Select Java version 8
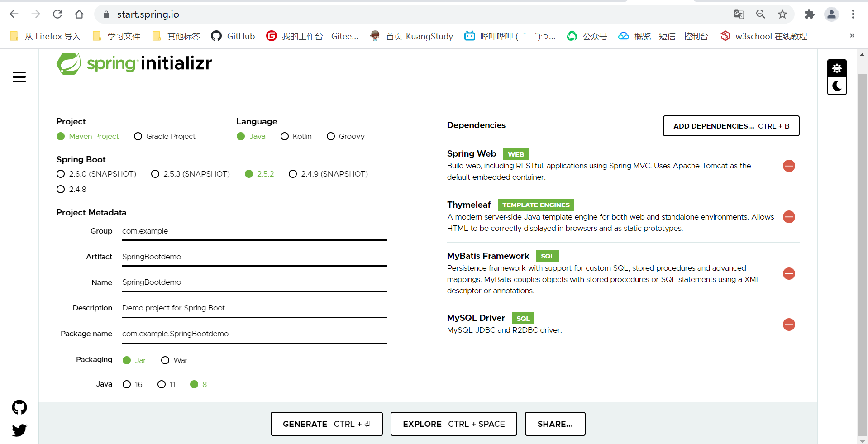This screenshot has width=868, height=444. pyautogui.click(x=199, y=384)
